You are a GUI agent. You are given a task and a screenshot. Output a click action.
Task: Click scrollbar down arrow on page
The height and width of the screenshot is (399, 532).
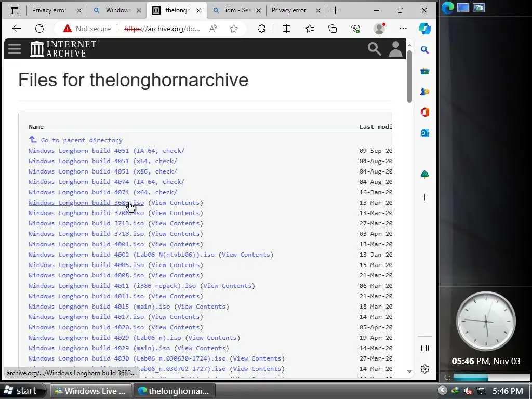tap(409, 372)
